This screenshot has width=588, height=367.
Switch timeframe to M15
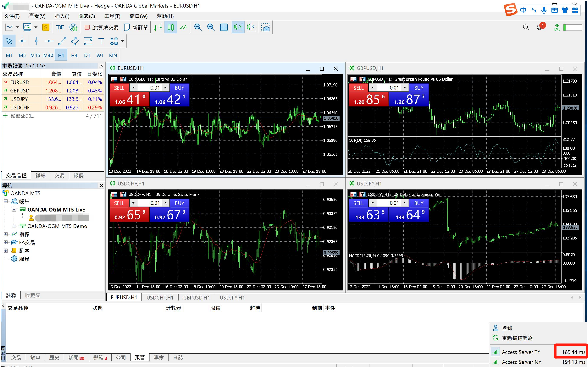pyautogui.click(x=35, y=55)
